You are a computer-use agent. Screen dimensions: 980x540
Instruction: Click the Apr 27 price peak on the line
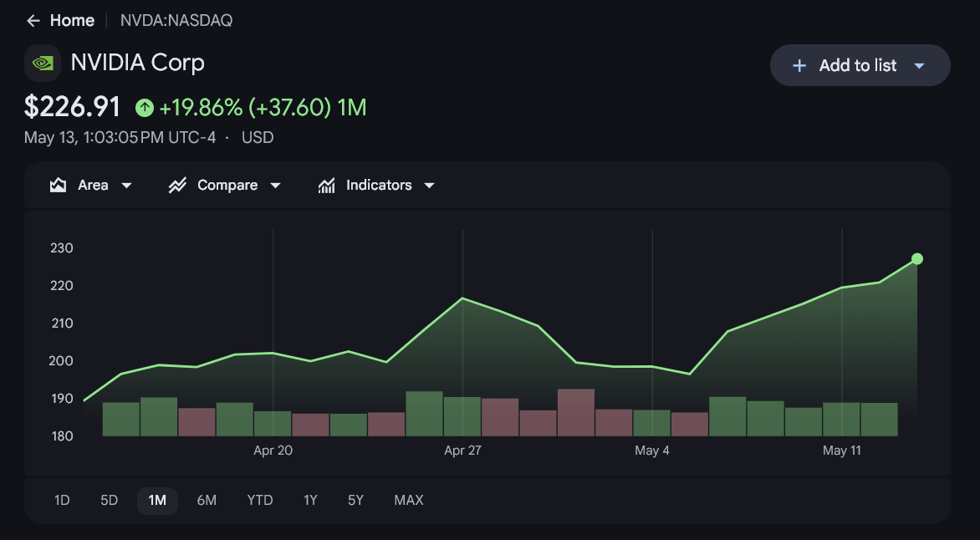[462, 298]
